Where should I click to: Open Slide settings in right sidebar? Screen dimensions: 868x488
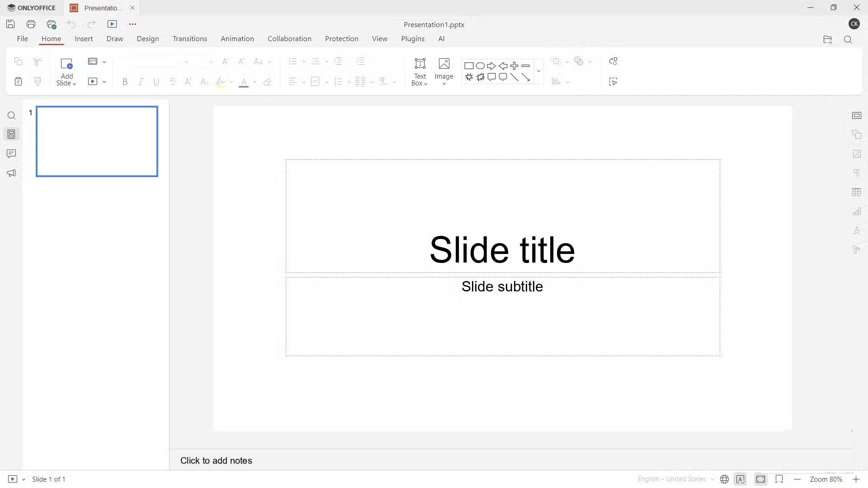tap(857, 116)
